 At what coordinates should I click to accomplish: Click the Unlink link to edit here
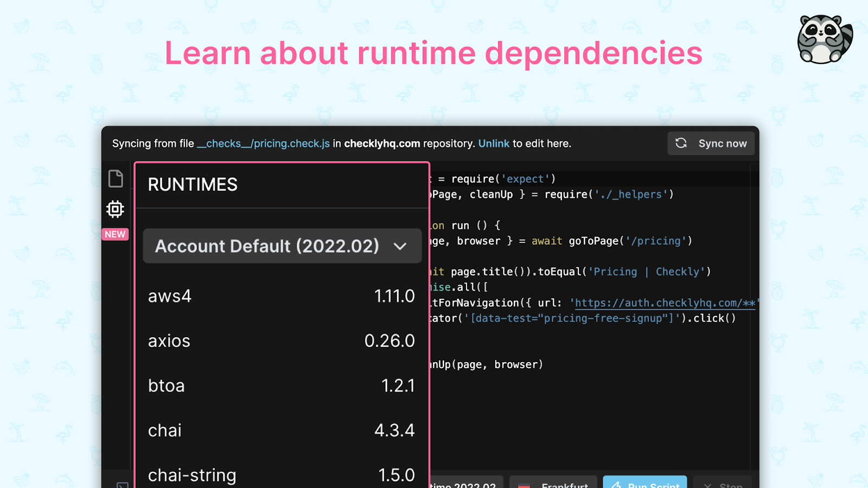tap(494, 143)
